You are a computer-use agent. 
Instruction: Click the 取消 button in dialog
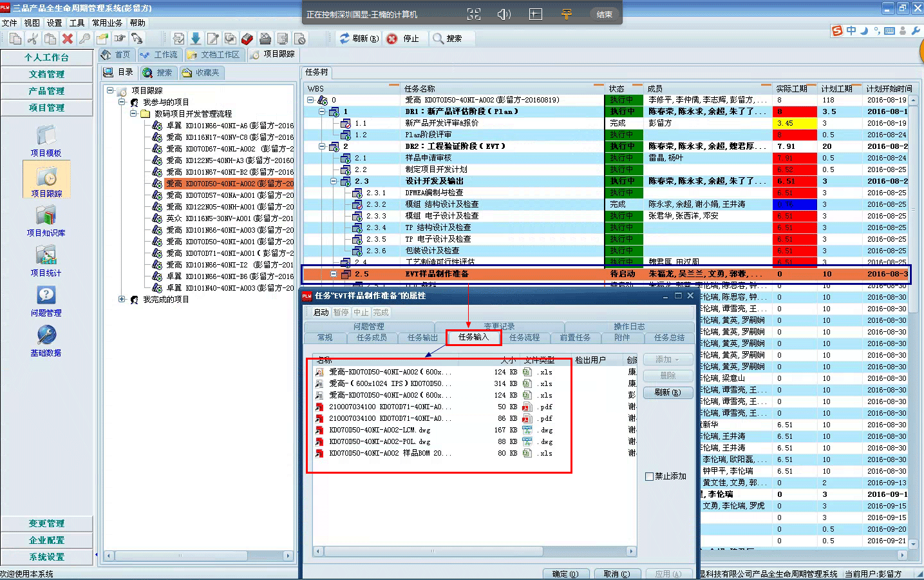616,574
